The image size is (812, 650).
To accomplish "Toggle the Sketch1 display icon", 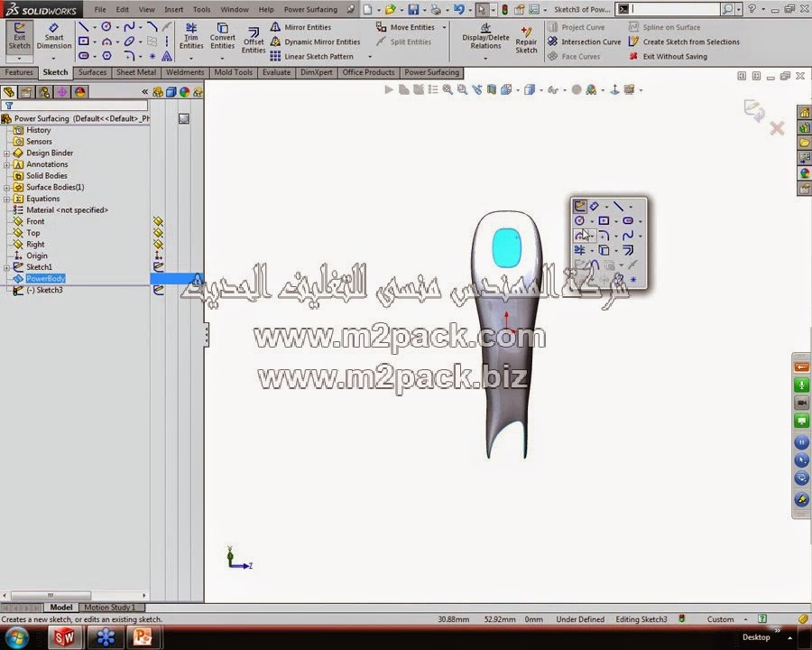I will pos(159,267).
